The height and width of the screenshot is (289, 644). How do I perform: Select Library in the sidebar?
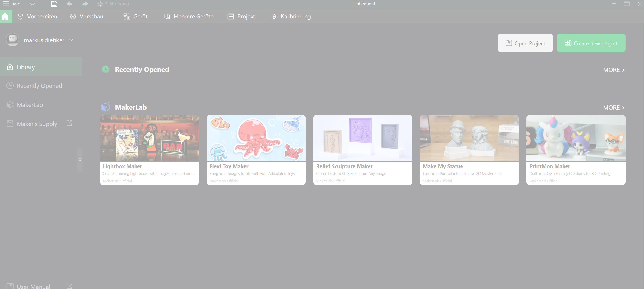click(41, 67)
